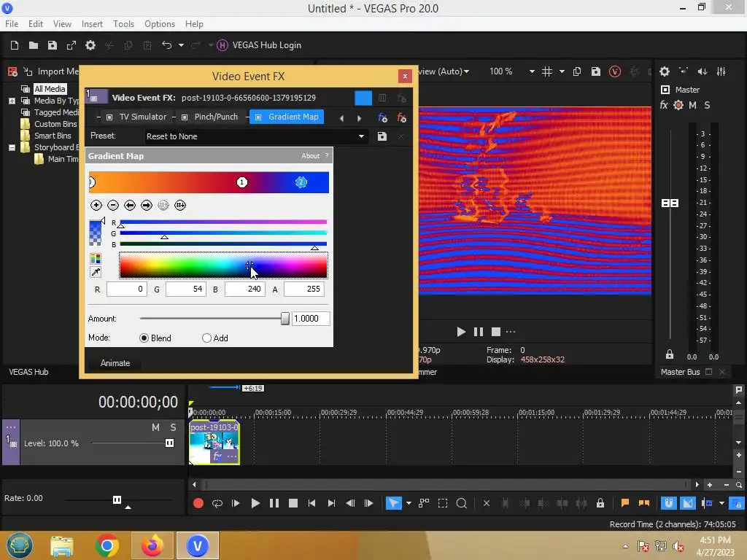The image size is (747, 560).
Task: Click the plug-in chain add FX icon
Action: pyautogui.click(x=382, y=117)
